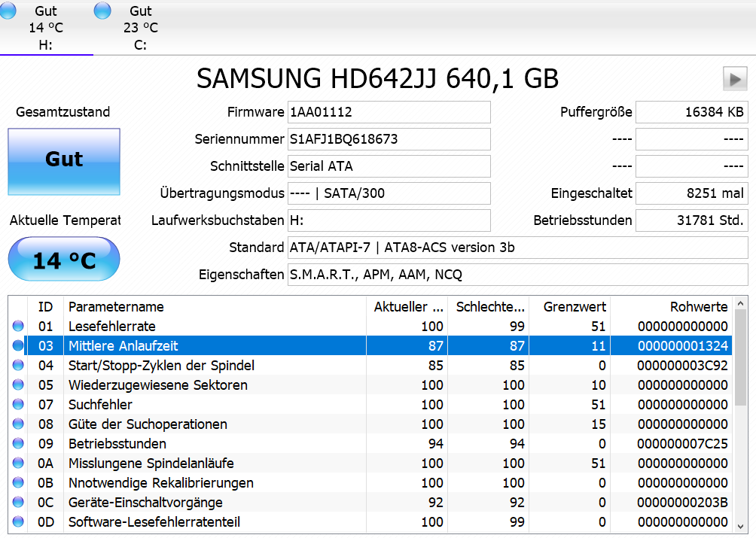Select the Suchfehler row
The width and height of the screenshot is (756, 538).
pyautogui.click(x=370, y=405)
